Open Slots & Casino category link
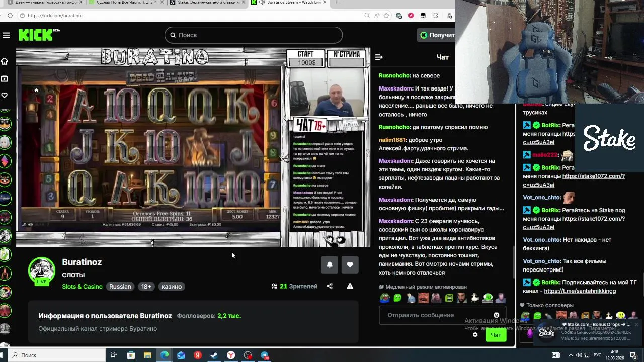This screenshot has width=644, height=362. point(82,286)
